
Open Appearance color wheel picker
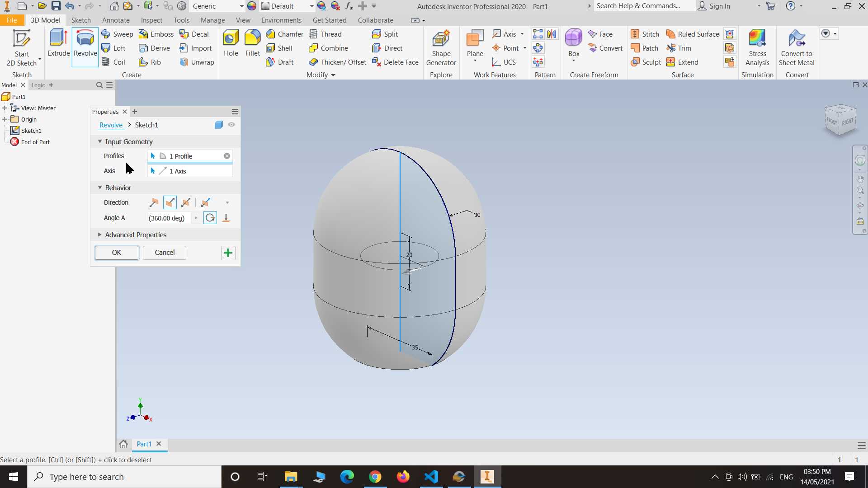click(252, 6)
